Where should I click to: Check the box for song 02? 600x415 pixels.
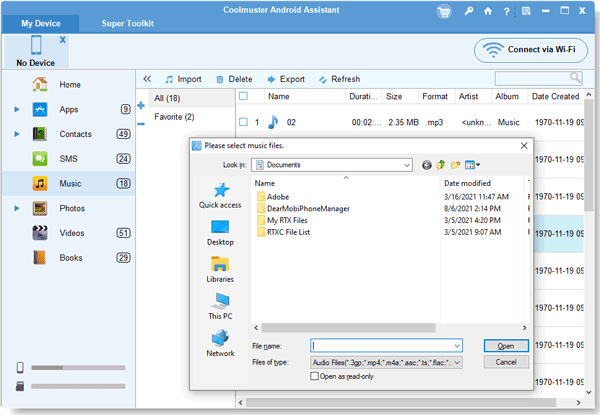click(x=243, y=122)
